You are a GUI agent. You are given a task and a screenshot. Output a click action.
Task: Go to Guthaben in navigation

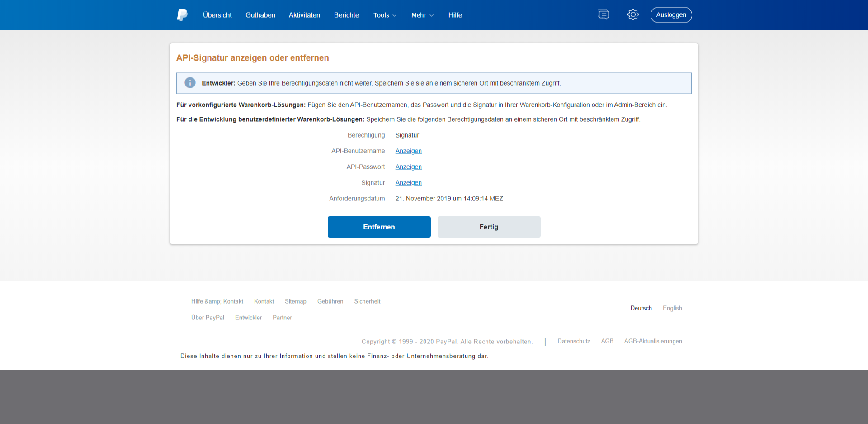point(260,15)
